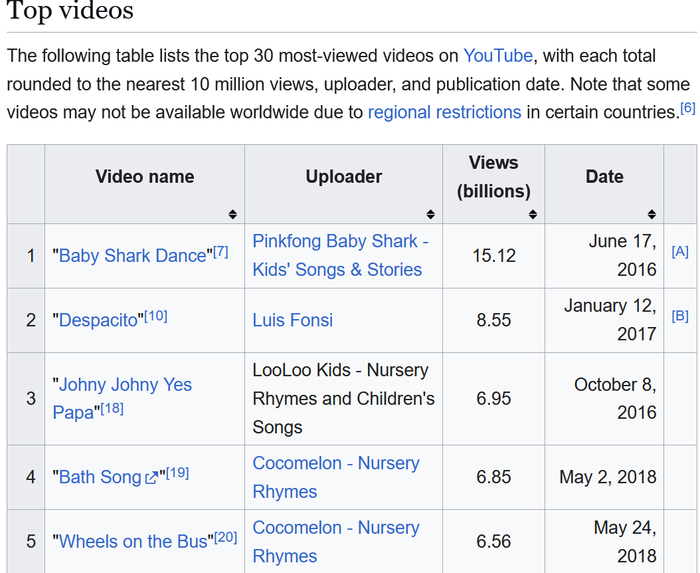Click citation 18 after Johny Johny Yes Papa
The image size is (700, 573).
pos(112,408)
